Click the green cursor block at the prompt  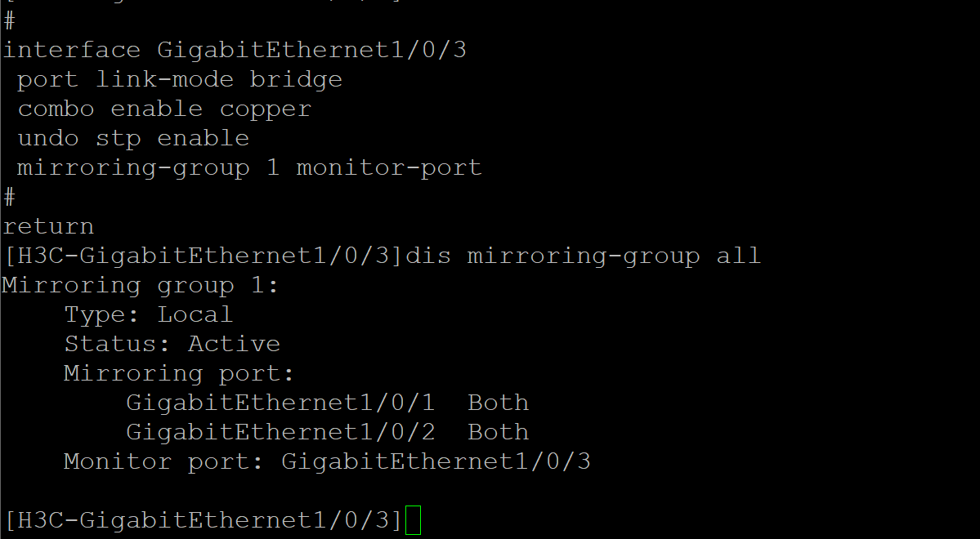413,520
